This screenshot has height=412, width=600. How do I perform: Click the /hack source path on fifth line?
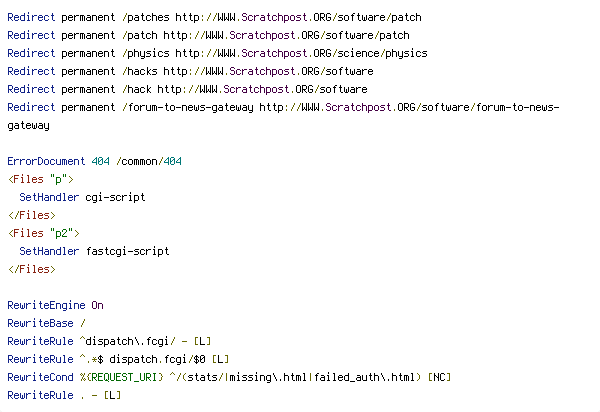[x=136, y=89]
